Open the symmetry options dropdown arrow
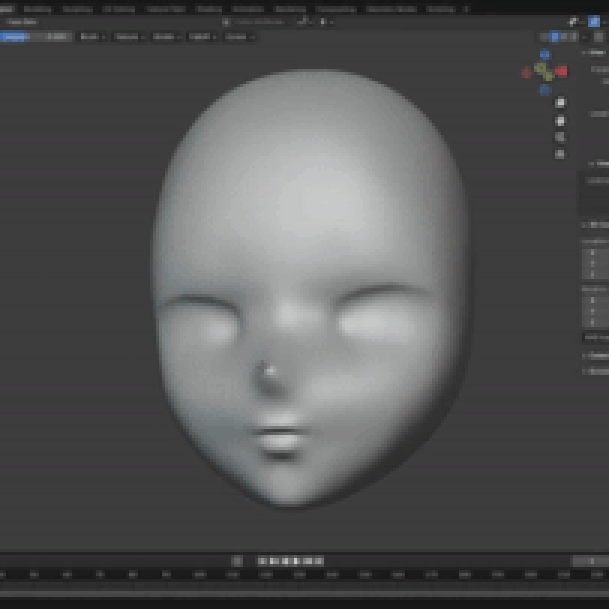 tap(585, 37)
